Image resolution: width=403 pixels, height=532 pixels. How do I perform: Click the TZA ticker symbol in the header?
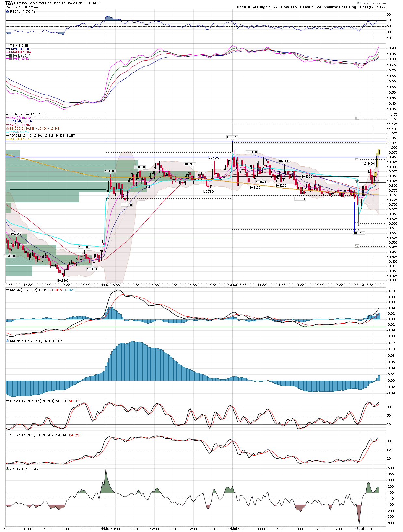(x=9, y=3)
